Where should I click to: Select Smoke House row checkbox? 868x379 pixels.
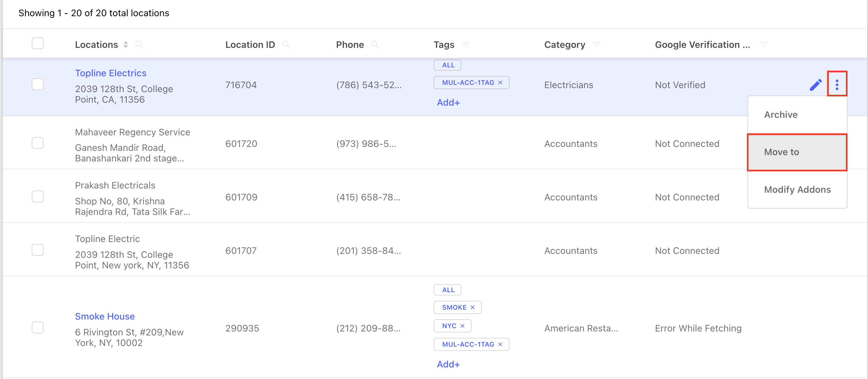(37, 327)
